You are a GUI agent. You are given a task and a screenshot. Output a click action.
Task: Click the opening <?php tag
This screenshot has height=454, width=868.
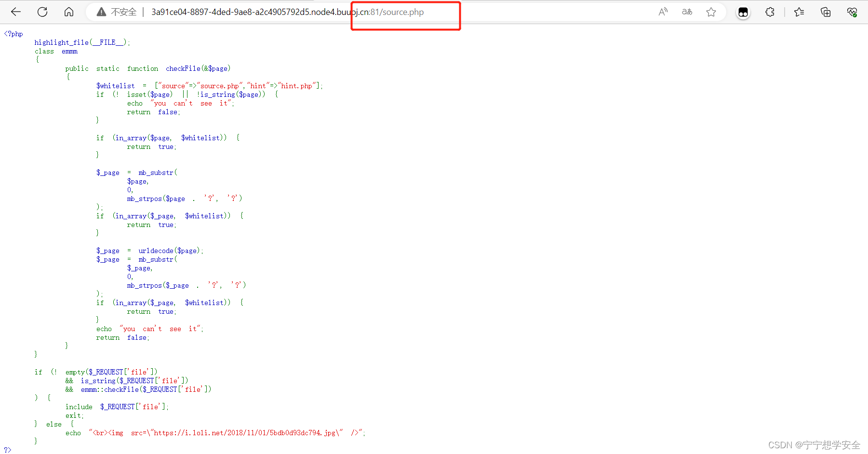(13, 34)
